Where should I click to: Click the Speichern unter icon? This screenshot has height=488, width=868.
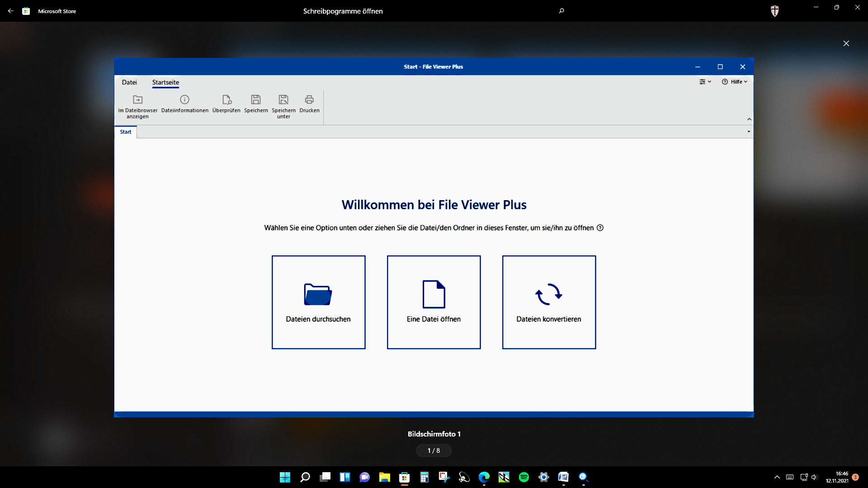pos(283,99)
